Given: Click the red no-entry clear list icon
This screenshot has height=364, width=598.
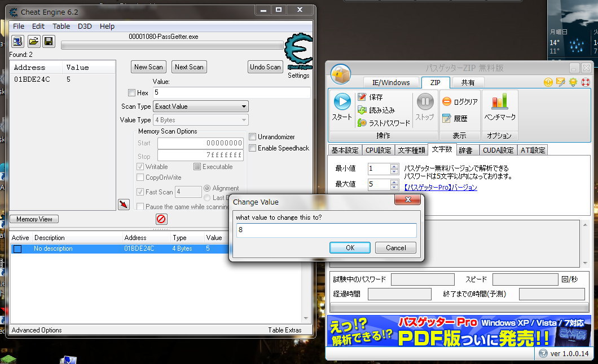Looking at the screenshot, I should pyautogui.click(x=161, y=219).
